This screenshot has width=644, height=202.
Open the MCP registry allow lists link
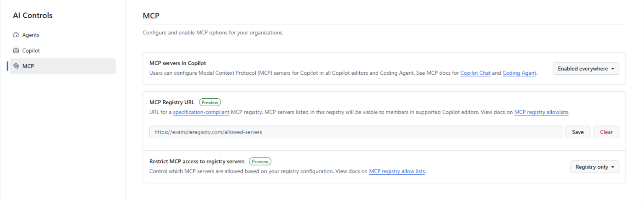397,171
